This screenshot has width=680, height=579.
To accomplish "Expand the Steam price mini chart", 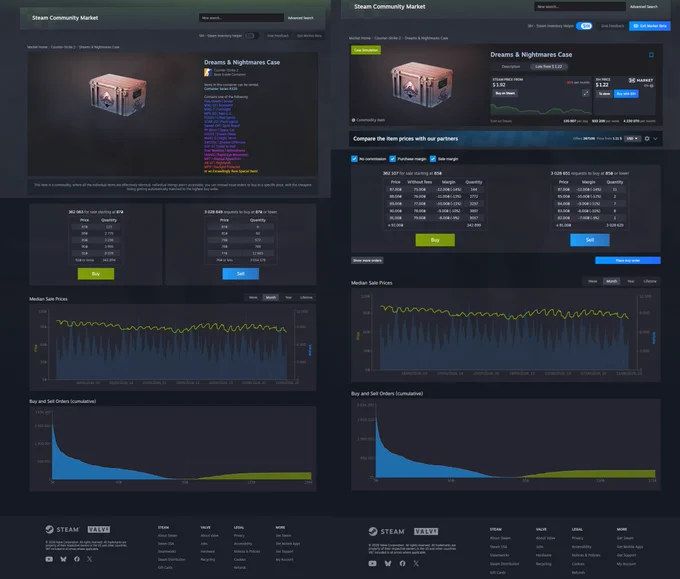I will coord(585,93).
